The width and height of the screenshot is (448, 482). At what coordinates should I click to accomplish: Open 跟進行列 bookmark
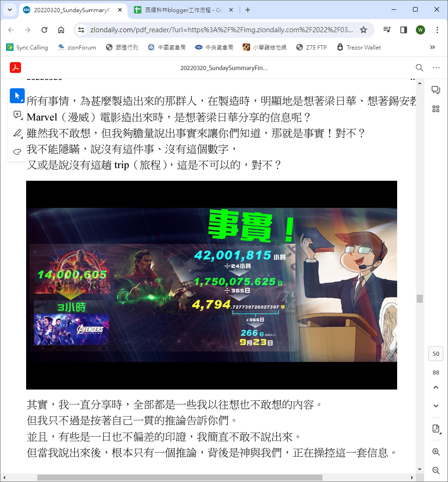coord(122,47)
